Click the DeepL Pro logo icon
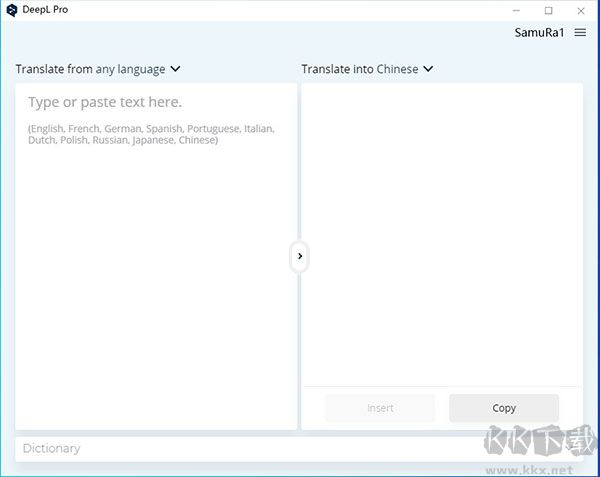The height and width of the screenshot is (477, 600). point(12,10)
